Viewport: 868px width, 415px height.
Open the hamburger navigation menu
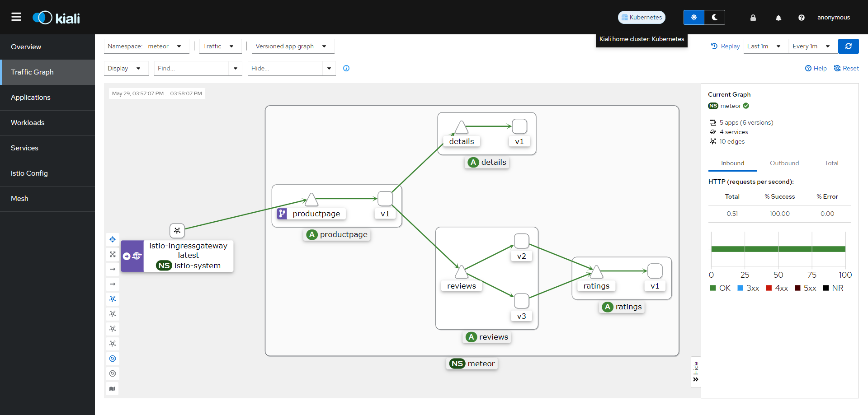point(16,17)
